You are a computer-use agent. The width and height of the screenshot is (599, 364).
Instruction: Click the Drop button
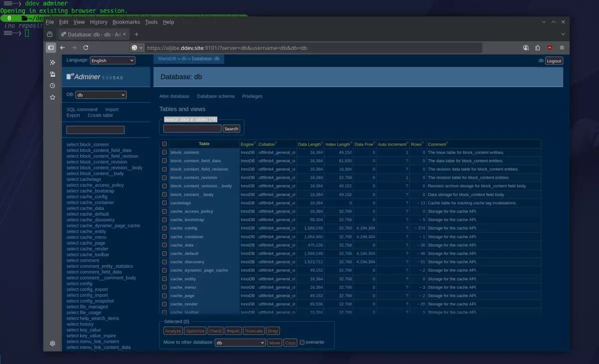(273, 331)
